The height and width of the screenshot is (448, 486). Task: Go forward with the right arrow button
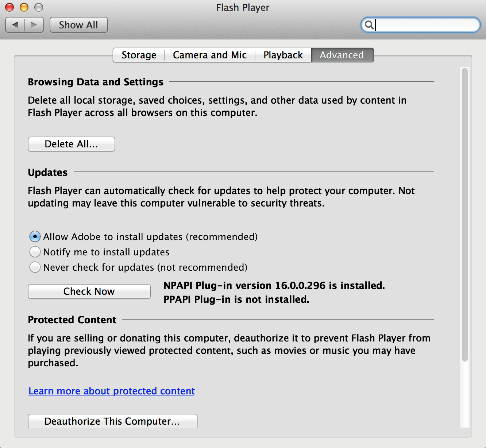point(34,25)
